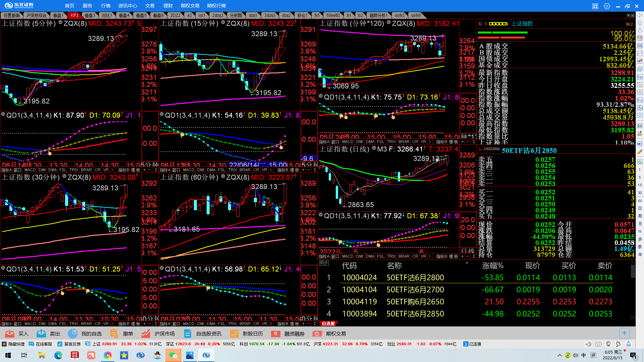Click the formula f(x) icon in right sidebar
Screen dimensions: 644x362
coord(640,108)
